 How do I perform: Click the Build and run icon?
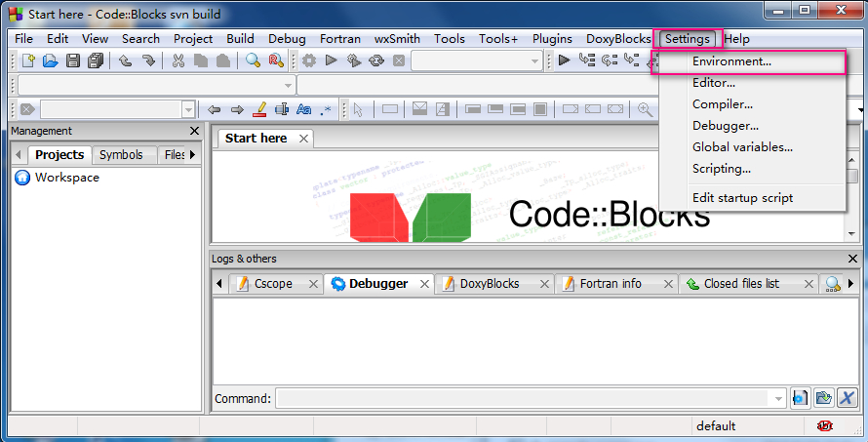tap(354, 60)
